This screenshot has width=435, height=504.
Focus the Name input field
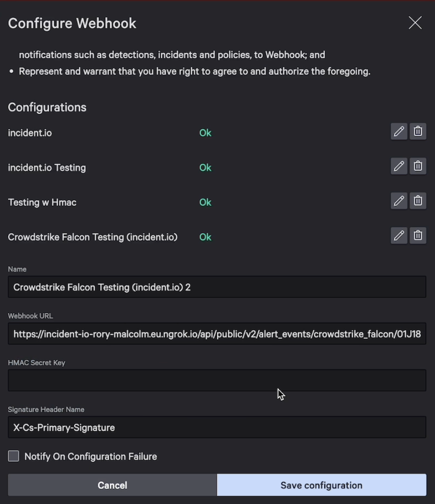pos(217,287)
